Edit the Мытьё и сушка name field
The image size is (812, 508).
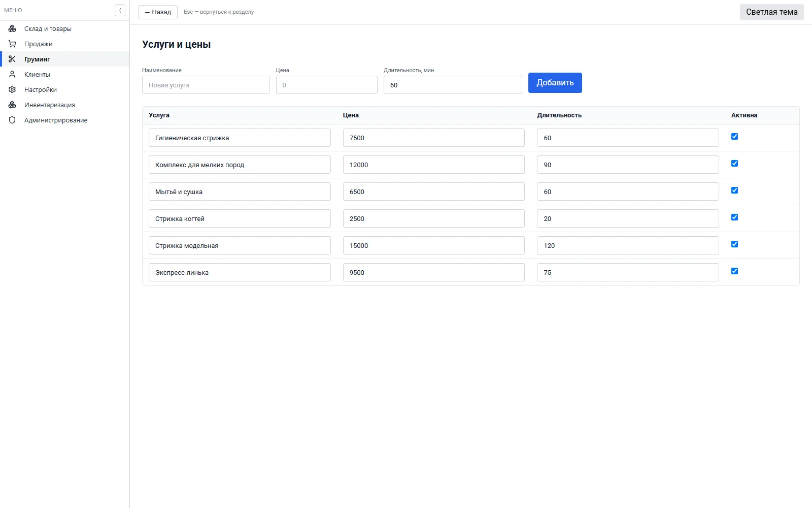pyautogui.click(x=240, y=192)
